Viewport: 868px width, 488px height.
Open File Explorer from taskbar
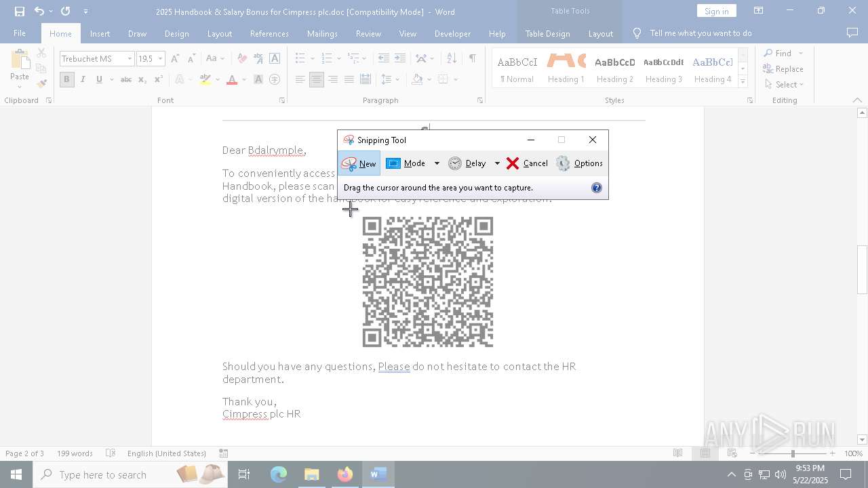312,474
